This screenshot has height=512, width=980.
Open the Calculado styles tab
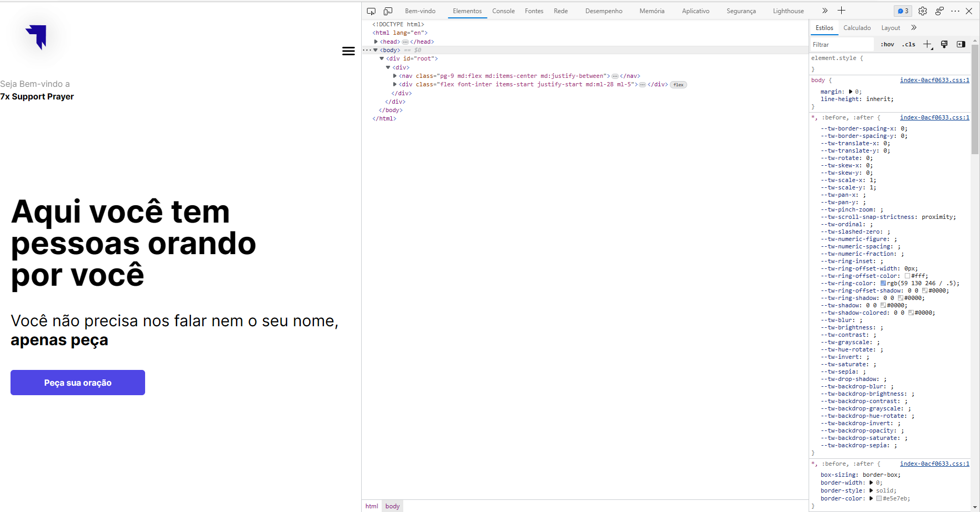[x=857, y=28]
